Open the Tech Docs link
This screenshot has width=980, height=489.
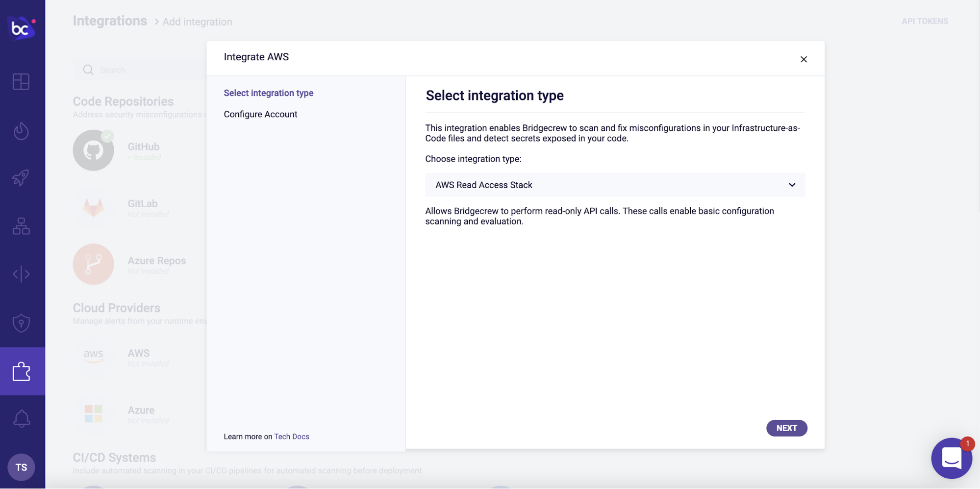click(292, 437)
